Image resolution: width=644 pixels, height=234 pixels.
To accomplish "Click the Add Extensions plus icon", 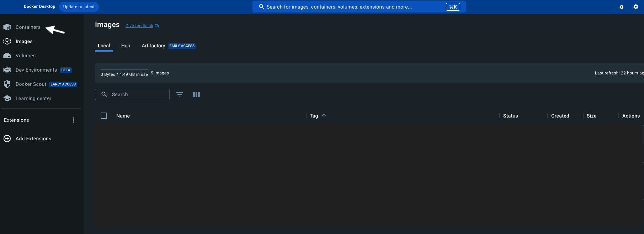I will (7, 139).
